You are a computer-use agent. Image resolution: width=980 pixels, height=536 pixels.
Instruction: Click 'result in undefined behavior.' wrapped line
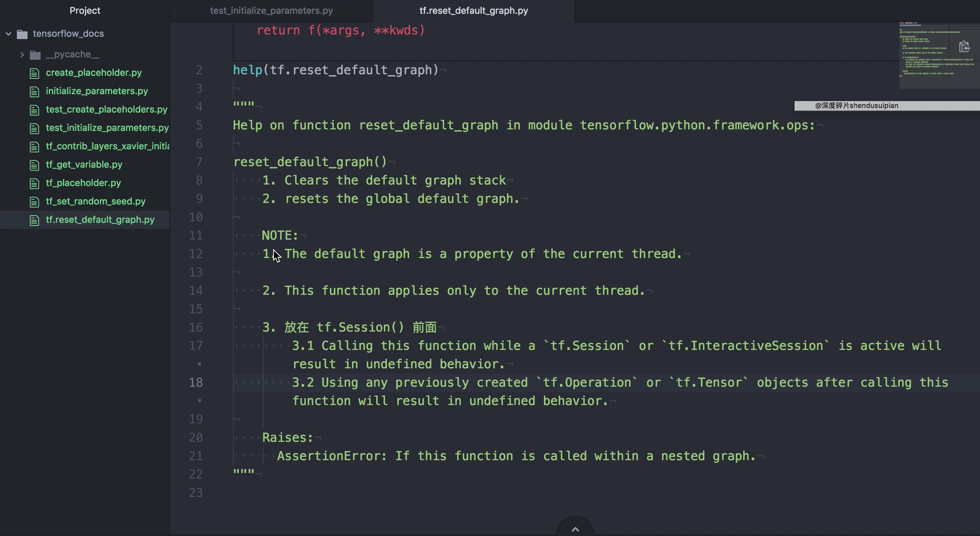[399, 364]
